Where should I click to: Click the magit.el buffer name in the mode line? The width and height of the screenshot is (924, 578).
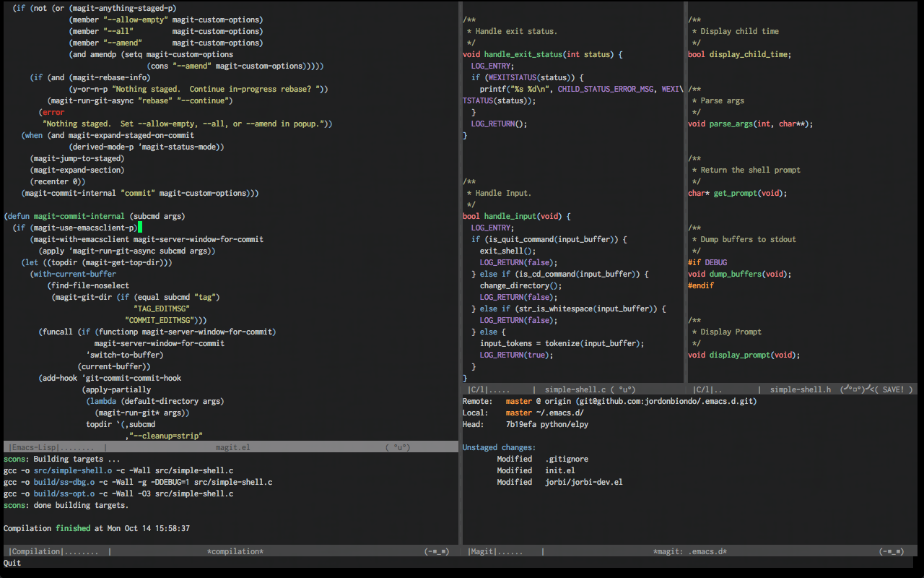pos(232,447)
